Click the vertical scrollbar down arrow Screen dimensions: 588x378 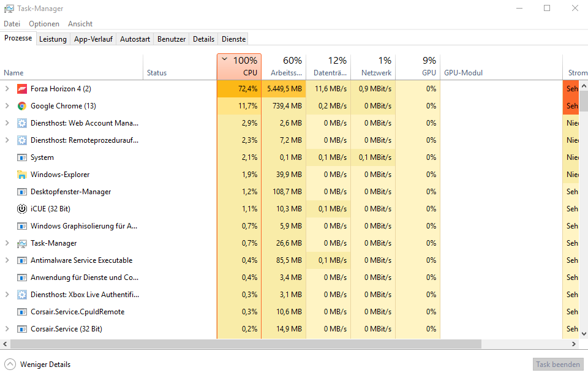pos(584,333)
